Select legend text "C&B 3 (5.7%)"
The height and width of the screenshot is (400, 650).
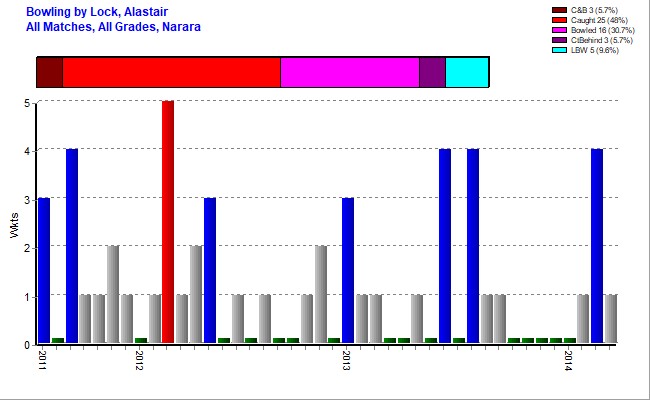coord(594,10)
